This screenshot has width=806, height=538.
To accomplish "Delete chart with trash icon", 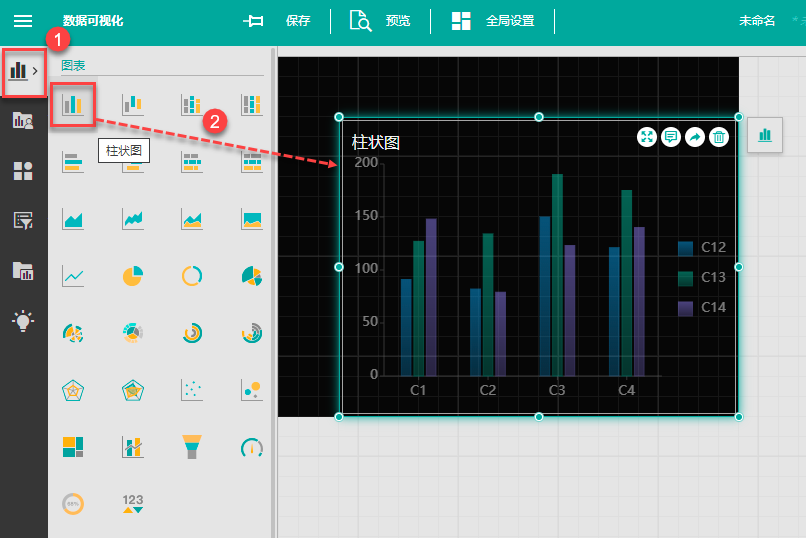I will [719, 137].
